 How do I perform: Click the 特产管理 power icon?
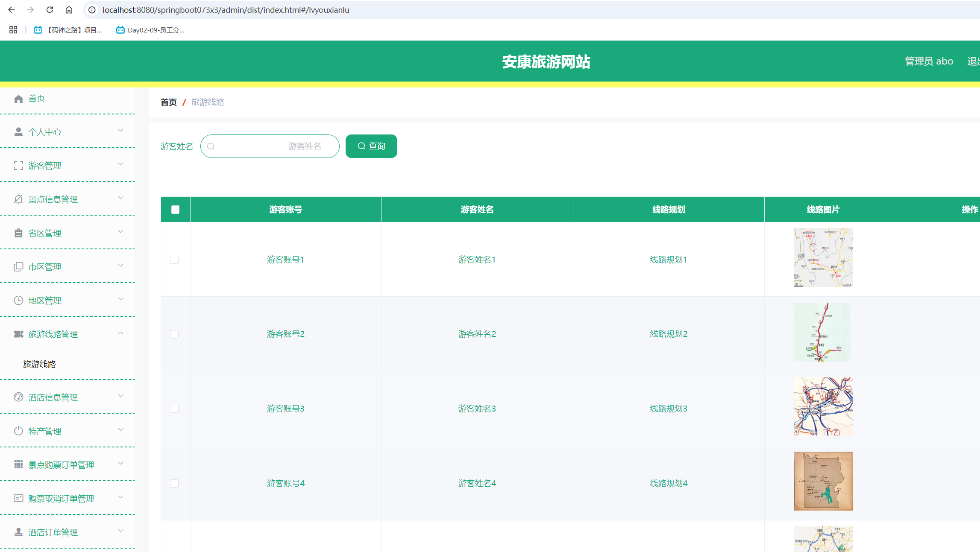click(19, 430)
